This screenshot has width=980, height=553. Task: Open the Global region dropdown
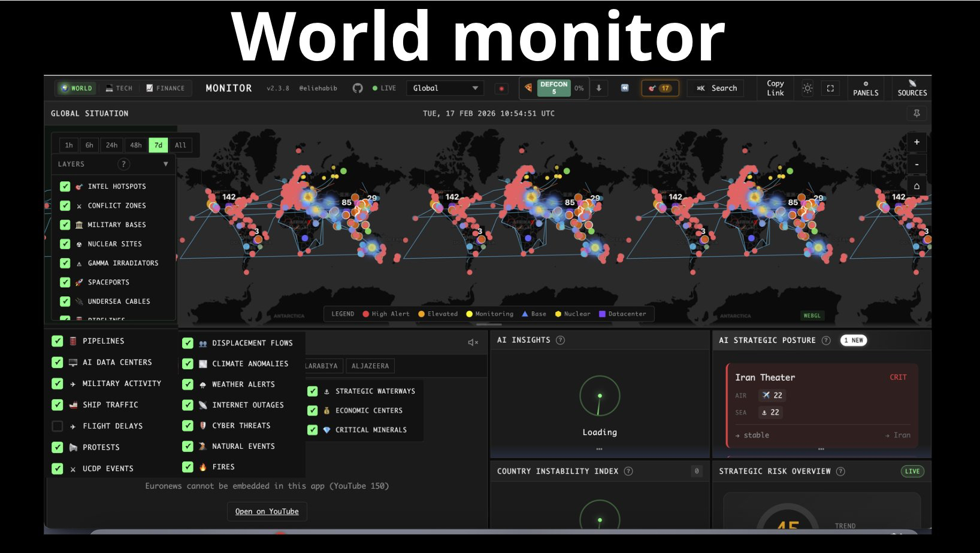[445, 88]
